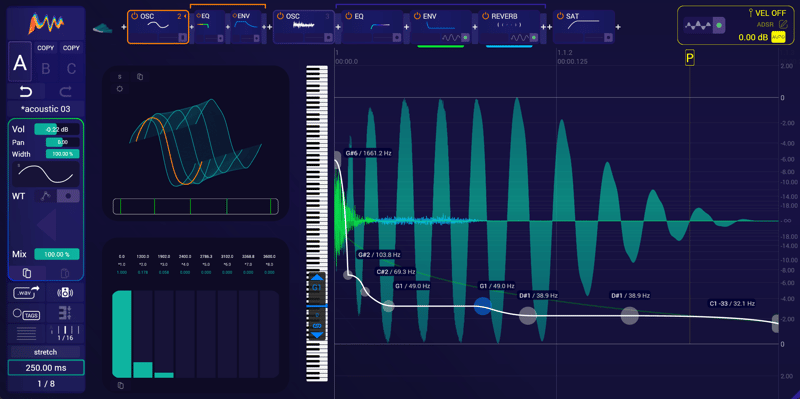Open small square on OSC 3 module
The height and width of the screenshot is (399, 800).
329,37
